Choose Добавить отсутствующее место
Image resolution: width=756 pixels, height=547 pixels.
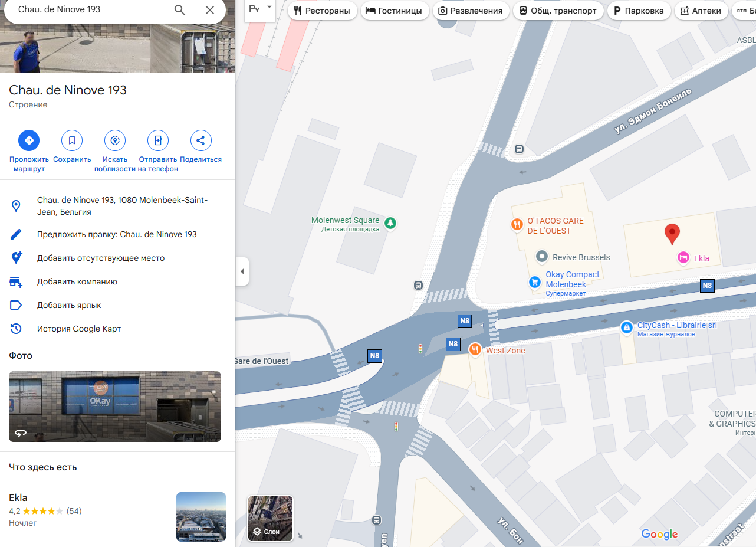click(x=117, y=258)
